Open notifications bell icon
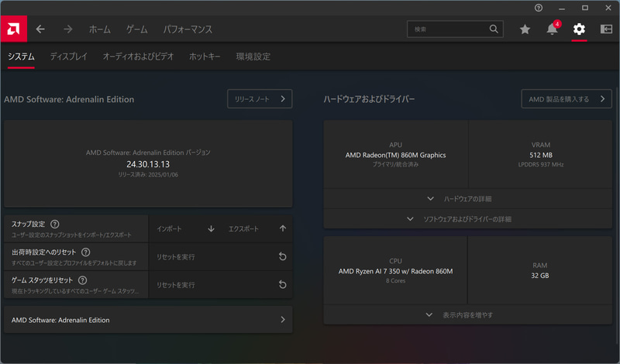This screenshot has height=364, width=620. [x=552, y=29]
